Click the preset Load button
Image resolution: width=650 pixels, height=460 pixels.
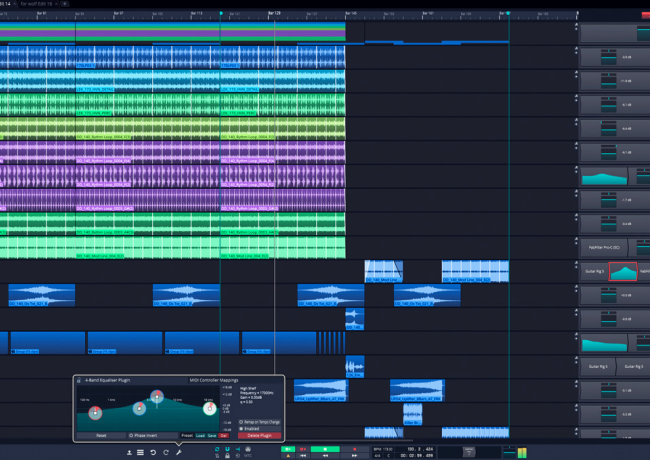[200, 436]
